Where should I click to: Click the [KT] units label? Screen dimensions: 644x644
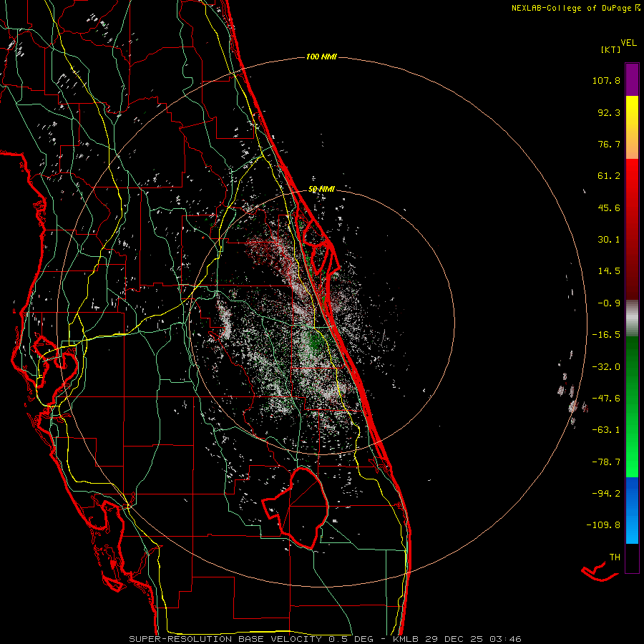coord(611,49)
